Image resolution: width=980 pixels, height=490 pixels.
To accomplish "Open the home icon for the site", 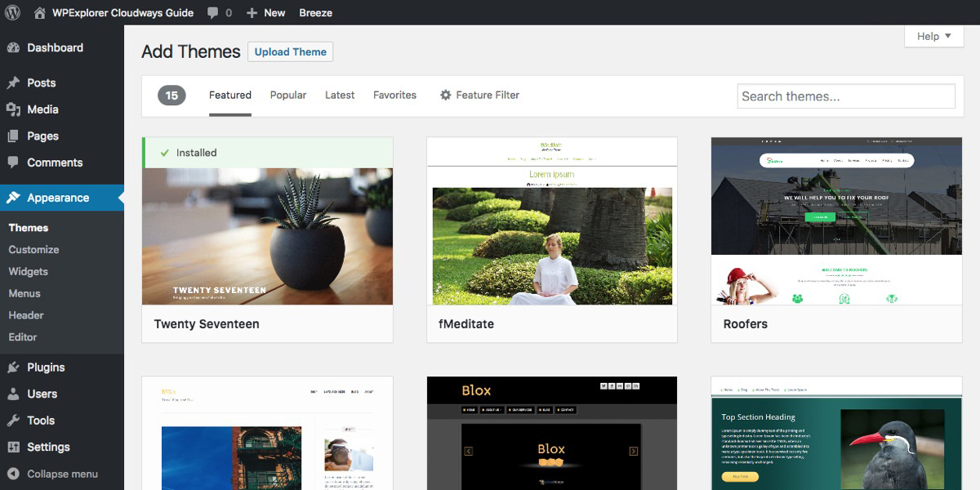I will click(x=40, y=12).
